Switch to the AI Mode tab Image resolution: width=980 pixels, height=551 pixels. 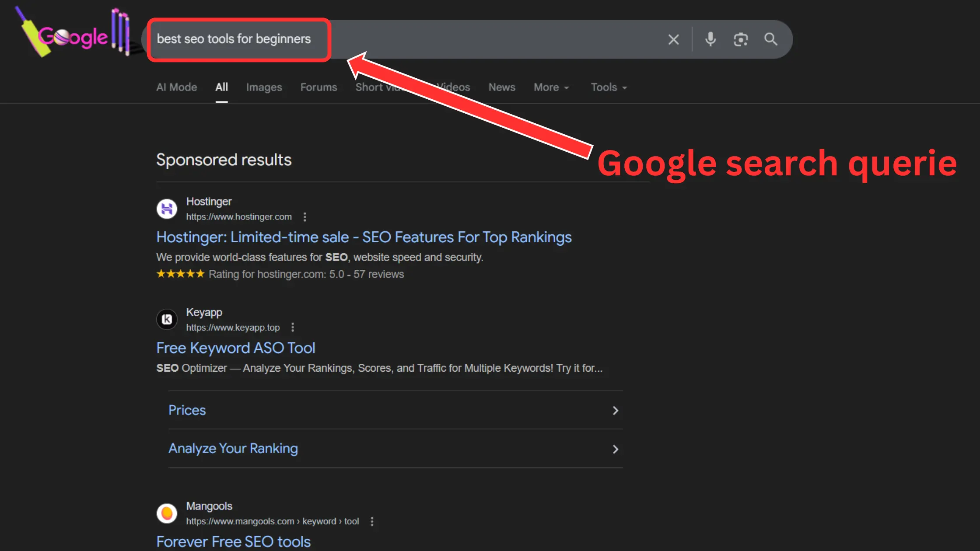tap(177, 87)
